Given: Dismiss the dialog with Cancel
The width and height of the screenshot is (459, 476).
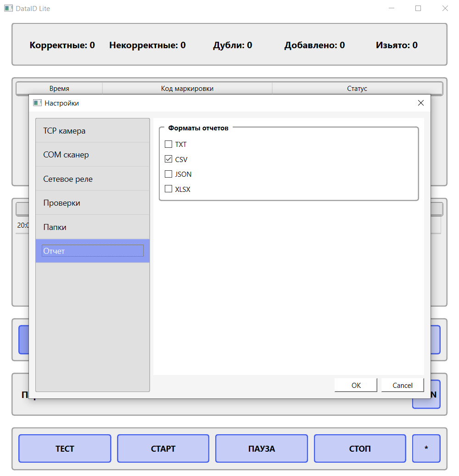Looking at the screenshot, I should tap(403, 385).
